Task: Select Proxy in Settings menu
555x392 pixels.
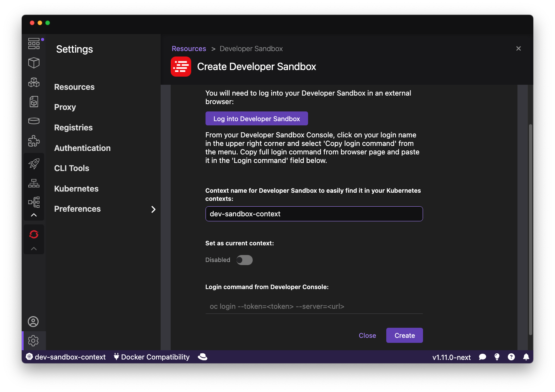Action: tap(65, 107)
